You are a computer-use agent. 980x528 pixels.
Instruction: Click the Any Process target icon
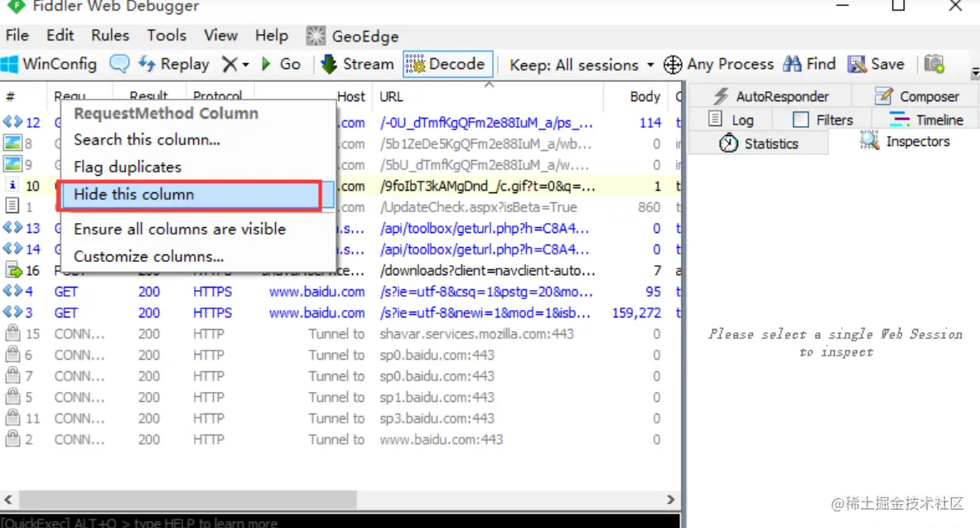(673, 65)
